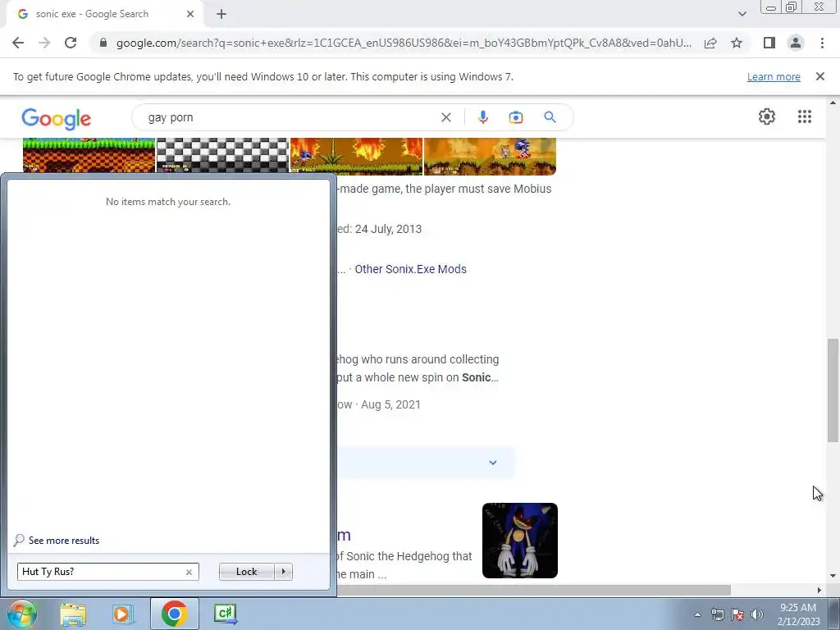Open the Other Sonix.Exe Mods link
Viewport: 840px width, 630px height.
click(x=410, y=269)
